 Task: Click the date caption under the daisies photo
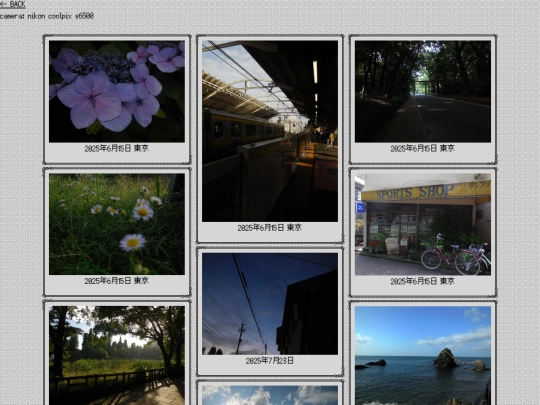117,281
